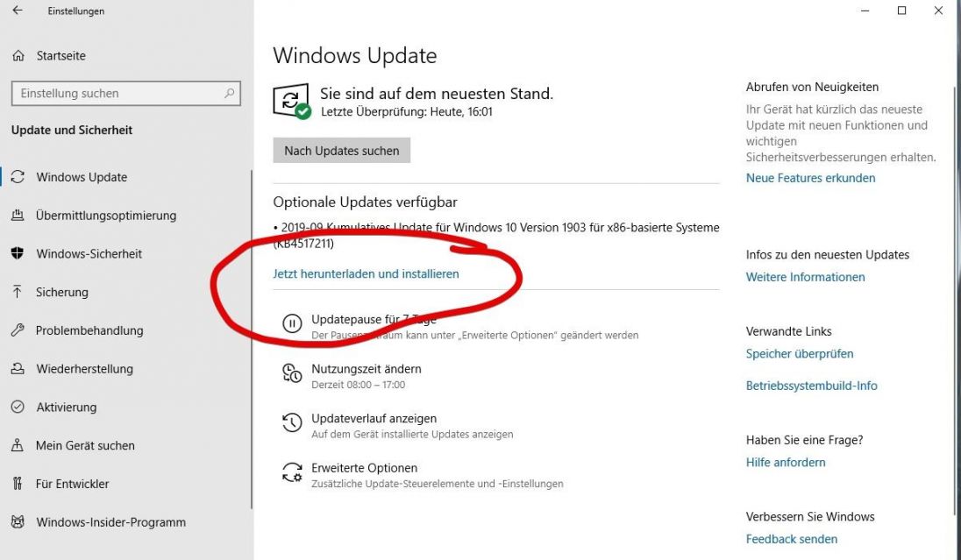Click the Windows Update sync icon in sidebar
This screenshot has width=961, height=560.
point(18,177)
